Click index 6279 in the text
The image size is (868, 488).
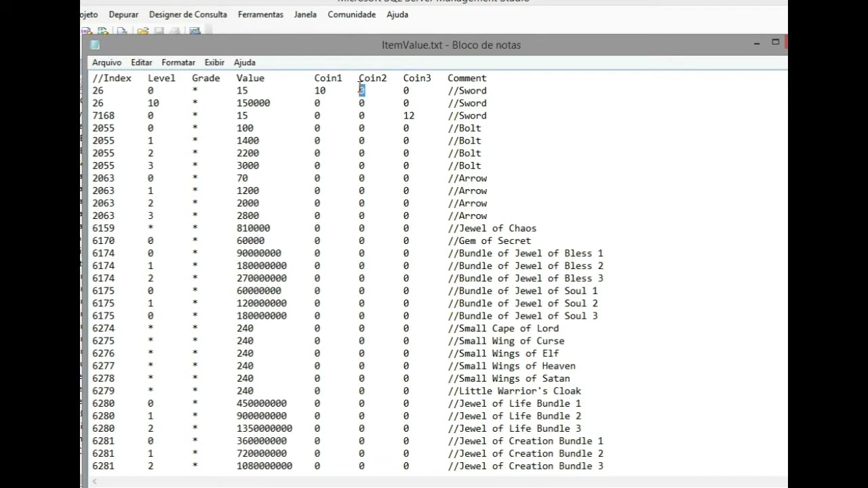(103, 391)
